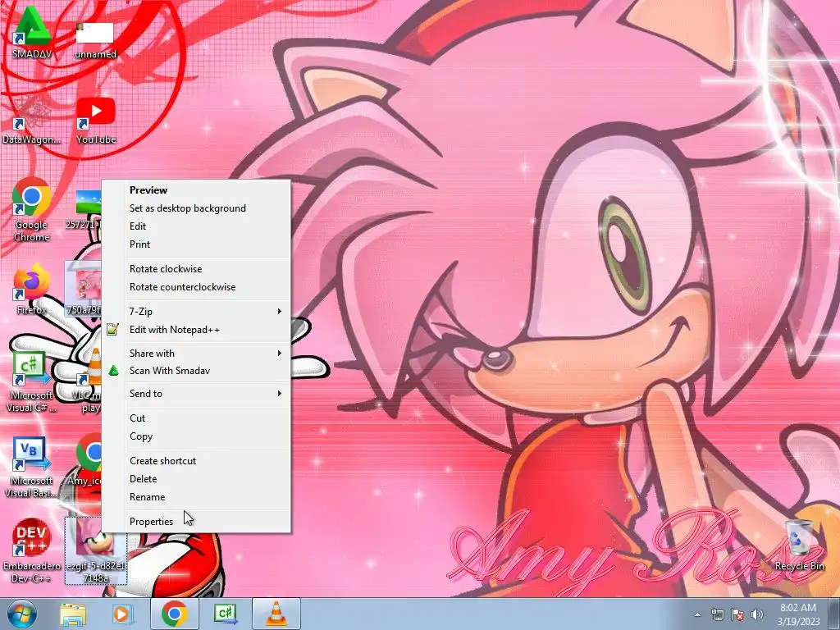The width and height of the screenshot is (840, 630).
Task: Switch to Visual C# in the taskbar
Action: pyautogui.click(x=226, y=614)
